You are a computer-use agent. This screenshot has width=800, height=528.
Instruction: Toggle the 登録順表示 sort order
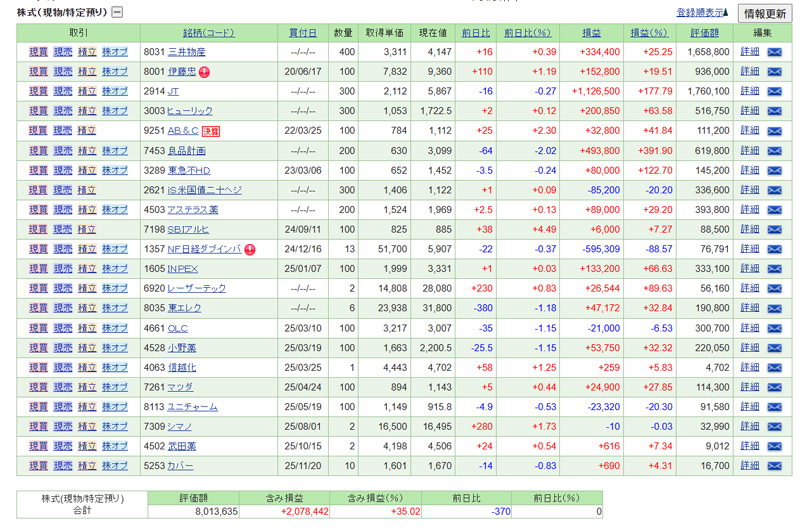point(702,13)
